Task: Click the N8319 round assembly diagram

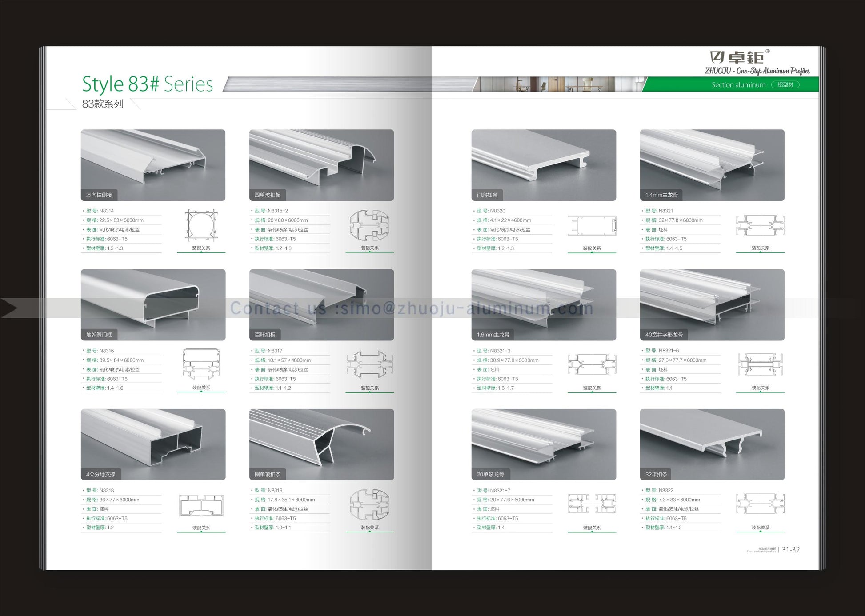Action: click(x=369, y=505)
